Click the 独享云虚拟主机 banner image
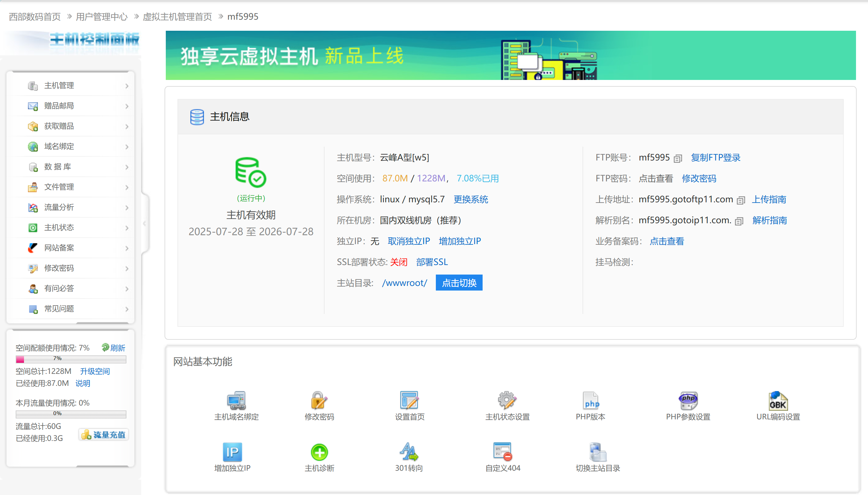Screen dimensions: 868x495 tap(510, 55)
